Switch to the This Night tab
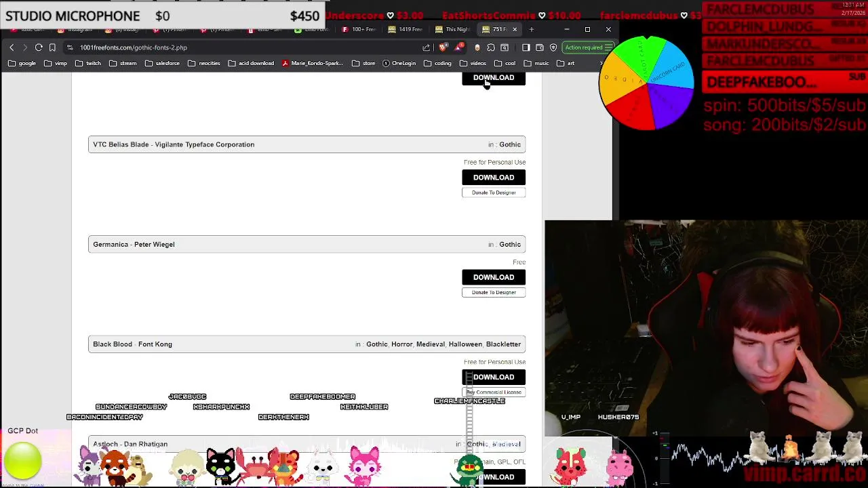Viewport: 868px width, 488px height. (x=453, y=29)
